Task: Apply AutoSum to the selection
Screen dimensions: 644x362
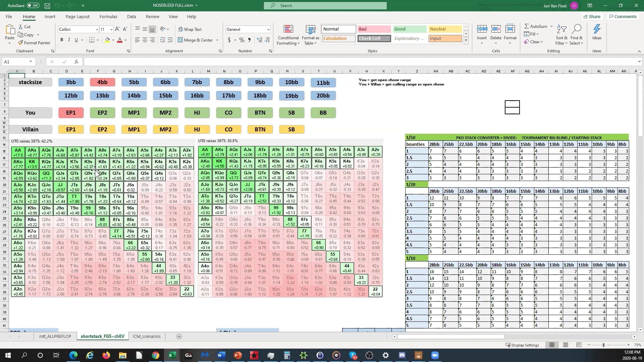Action: (537, 26)
